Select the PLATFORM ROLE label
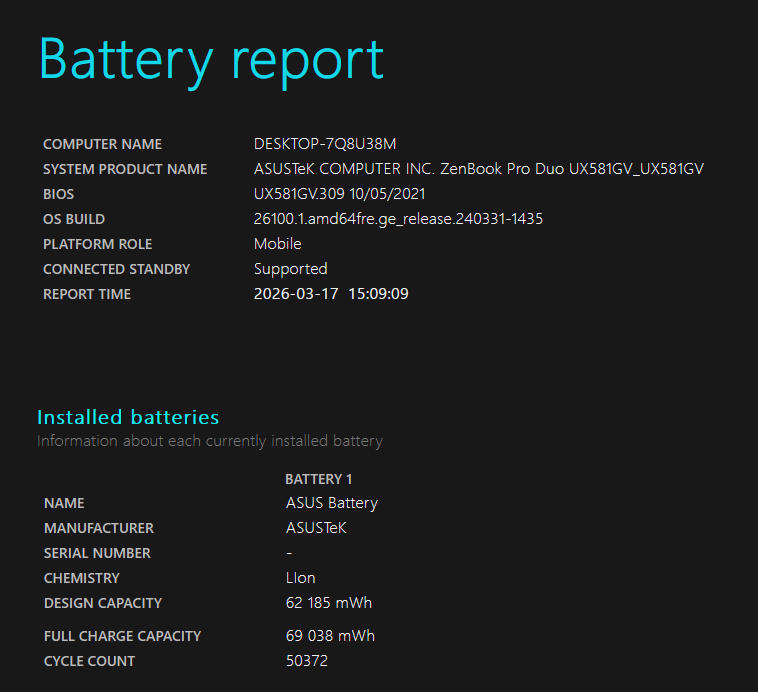Image resolution: width=758 pixels, height=692 pixels. pyautogui.click(x=98, y=244)
